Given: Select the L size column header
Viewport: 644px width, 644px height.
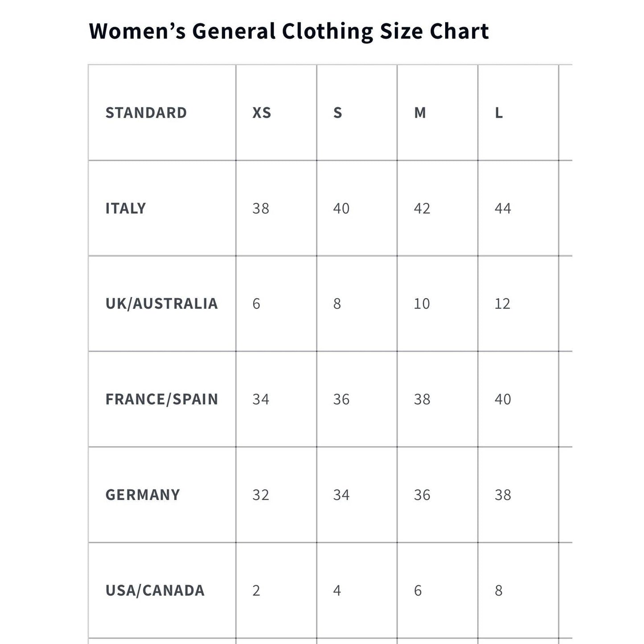Looking at the screenshot, I should click(499, 113).
